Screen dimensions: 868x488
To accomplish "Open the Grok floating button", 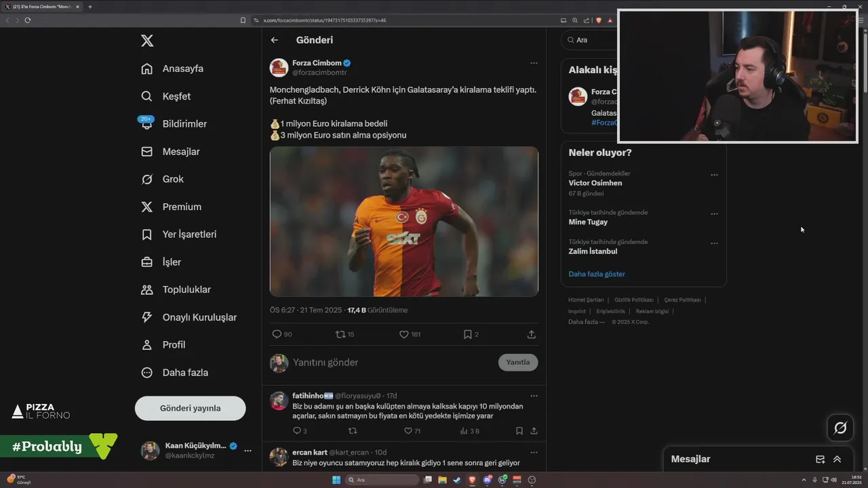I will 840,428.
